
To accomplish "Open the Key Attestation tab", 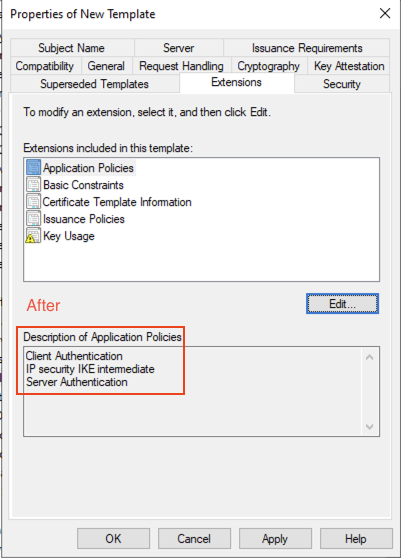I will (349, 66).
